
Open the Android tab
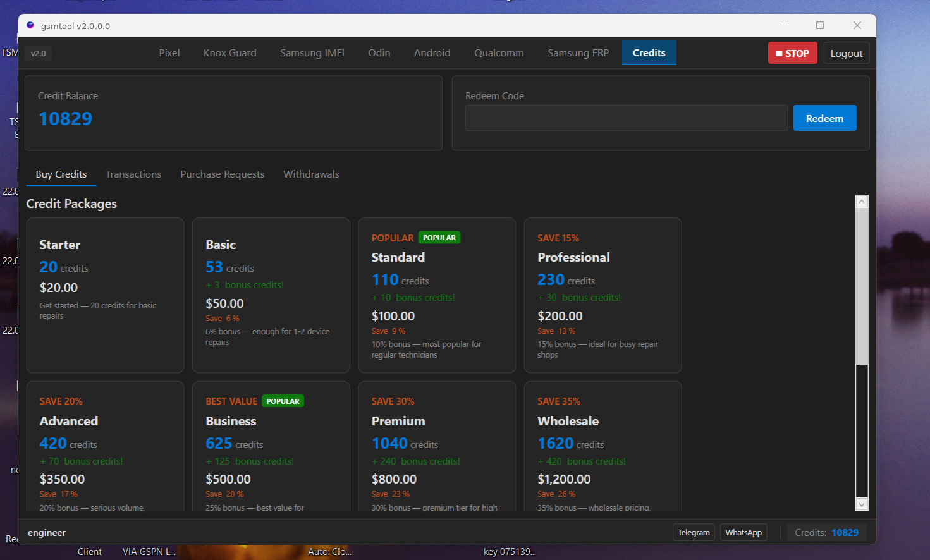432,53
